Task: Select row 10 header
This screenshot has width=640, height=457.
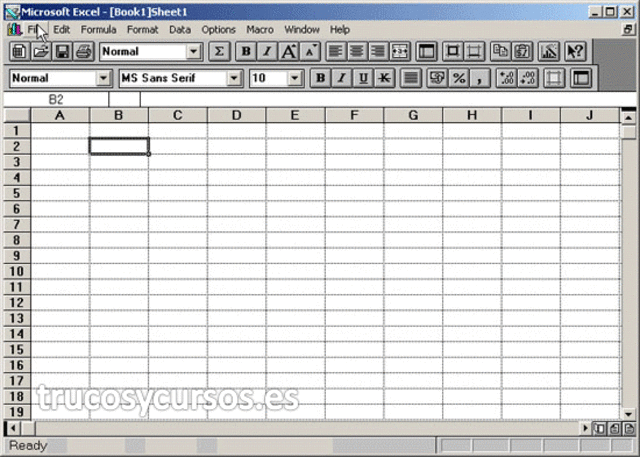Action: (17, 271)
